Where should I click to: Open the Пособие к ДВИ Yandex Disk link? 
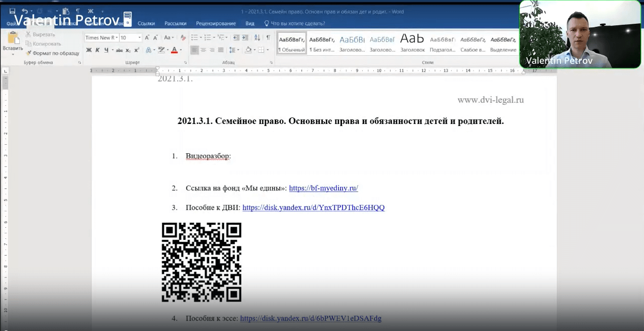coord(313,208)
